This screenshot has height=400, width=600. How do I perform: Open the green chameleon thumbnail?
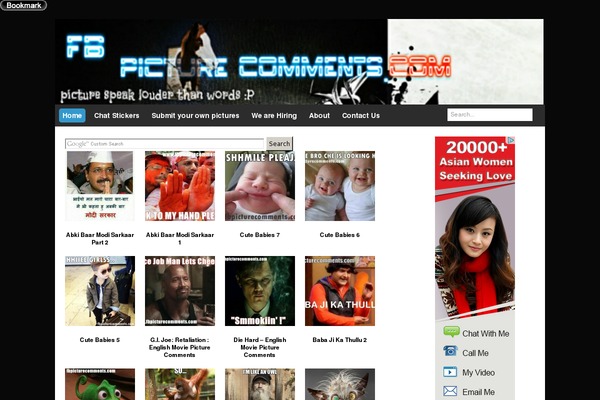point(100,384)
